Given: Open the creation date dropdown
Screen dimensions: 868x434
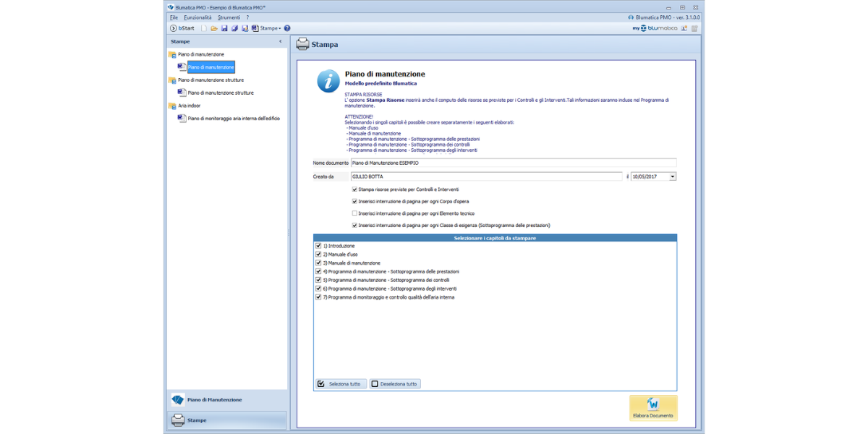Looking at the screenshot, I should (672, 176).
